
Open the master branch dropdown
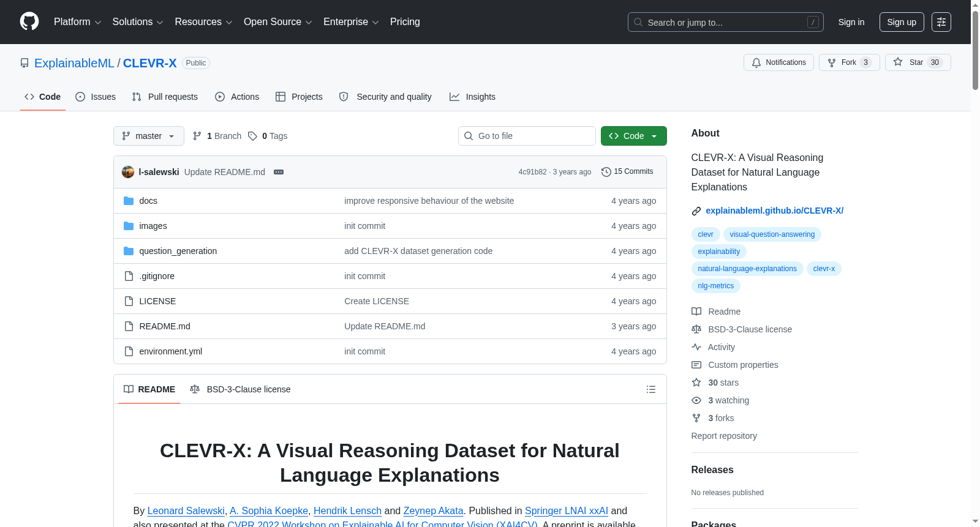point(149,136)
